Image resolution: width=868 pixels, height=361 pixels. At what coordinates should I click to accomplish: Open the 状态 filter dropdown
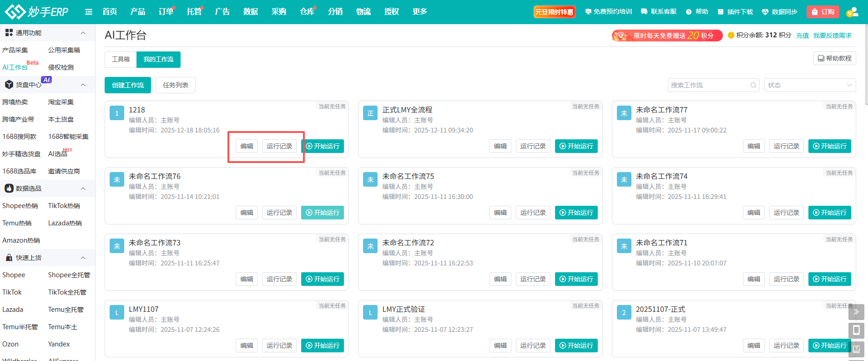[x=810, y=85]
